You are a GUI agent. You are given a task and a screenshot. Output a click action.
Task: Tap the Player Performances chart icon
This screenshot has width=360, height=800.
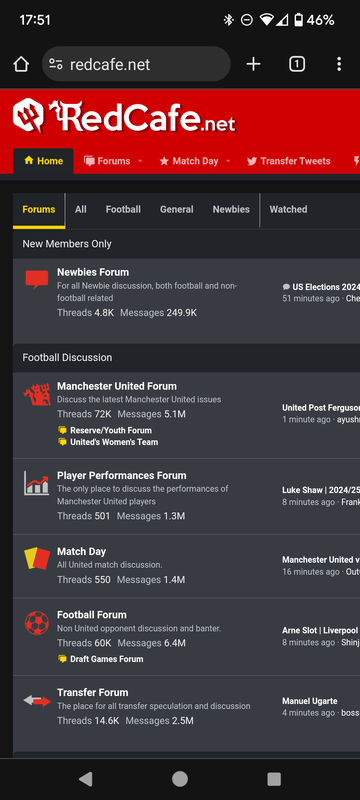37,483
